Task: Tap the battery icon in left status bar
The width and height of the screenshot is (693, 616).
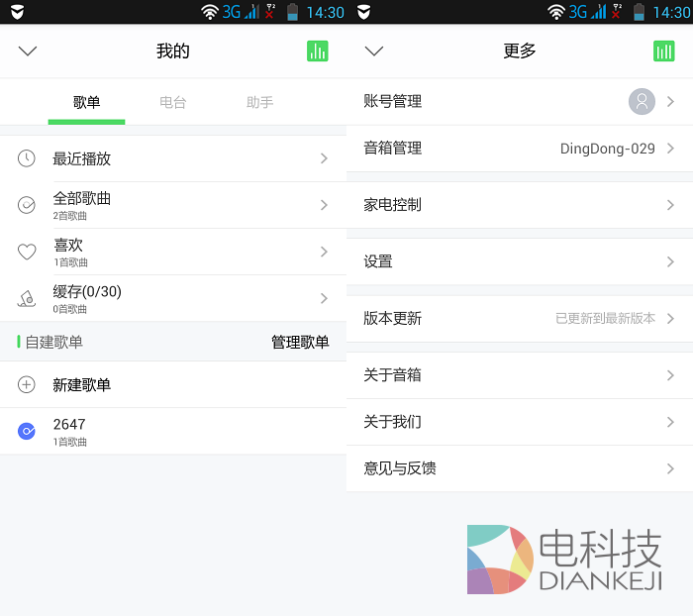Action: 292,12
